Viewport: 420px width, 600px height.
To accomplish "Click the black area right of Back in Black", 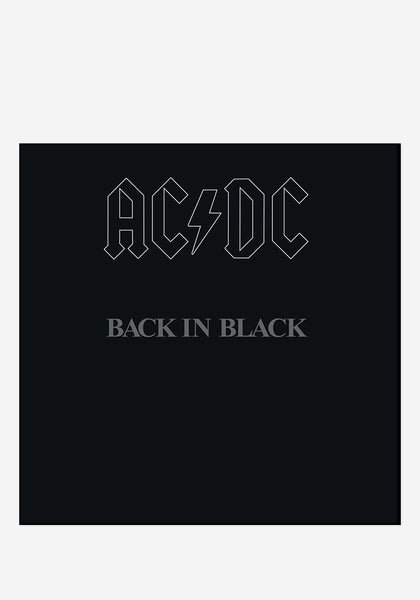I will [x=354, y=328].
